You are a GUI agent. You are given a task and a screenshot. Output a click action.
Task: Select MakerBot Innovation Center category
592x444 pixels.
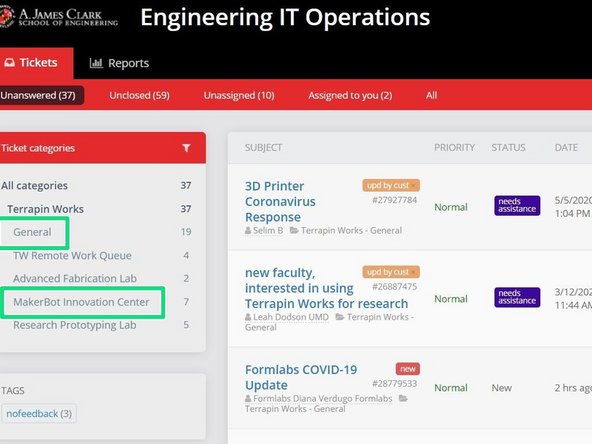pyautogui.click(x=81, y=302)
